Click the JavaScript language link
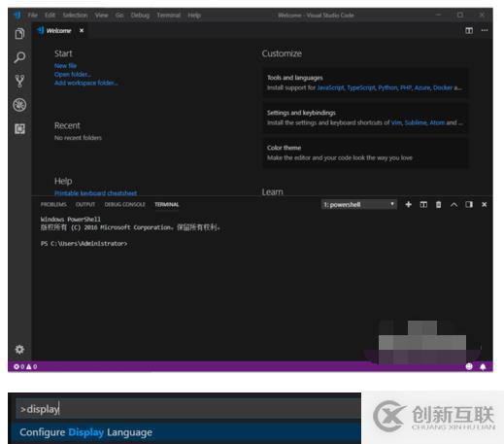 pos(330,87)
